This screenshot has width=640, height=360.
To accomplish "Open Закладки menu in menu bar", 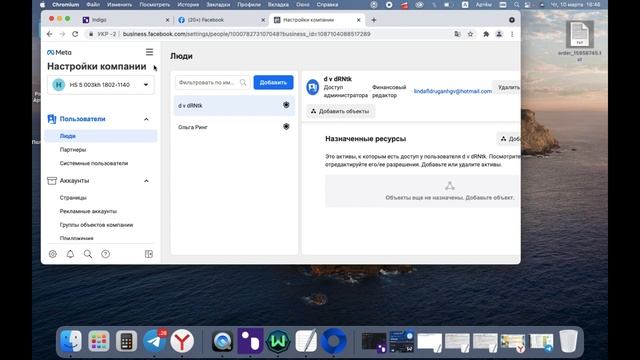I will pos(218,4).
